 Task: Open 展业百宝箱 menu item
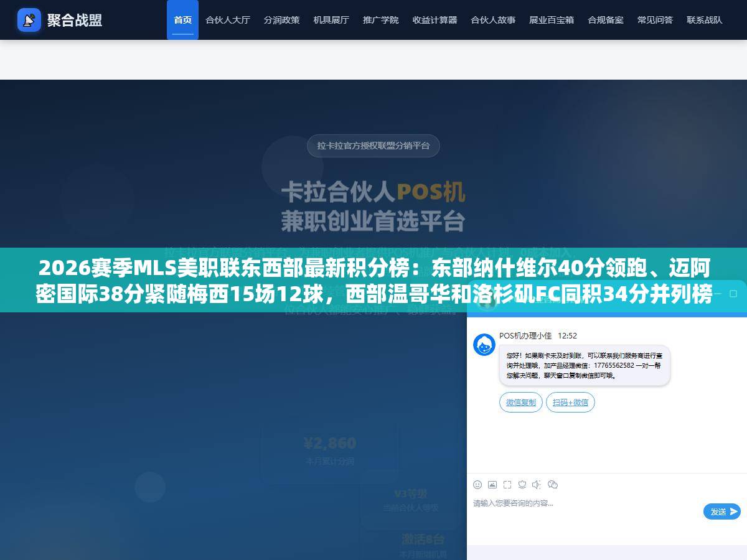coord(552,20)
